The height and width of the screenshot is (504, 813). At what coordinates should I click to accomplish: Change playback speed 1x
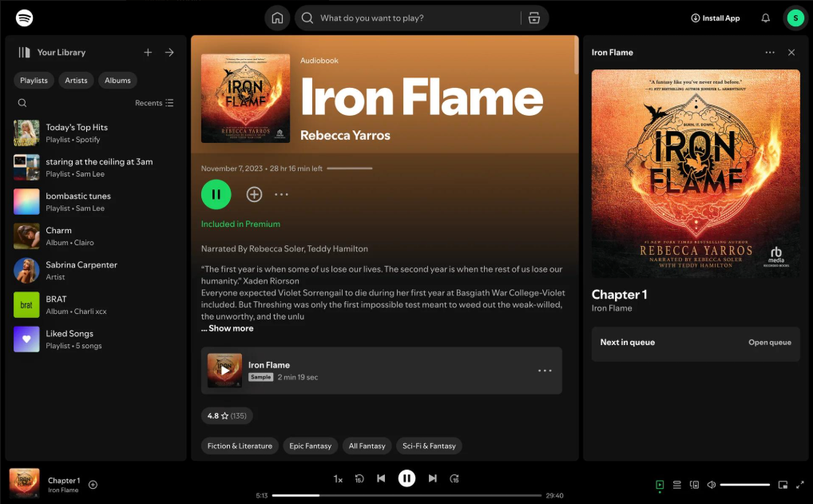338,479
